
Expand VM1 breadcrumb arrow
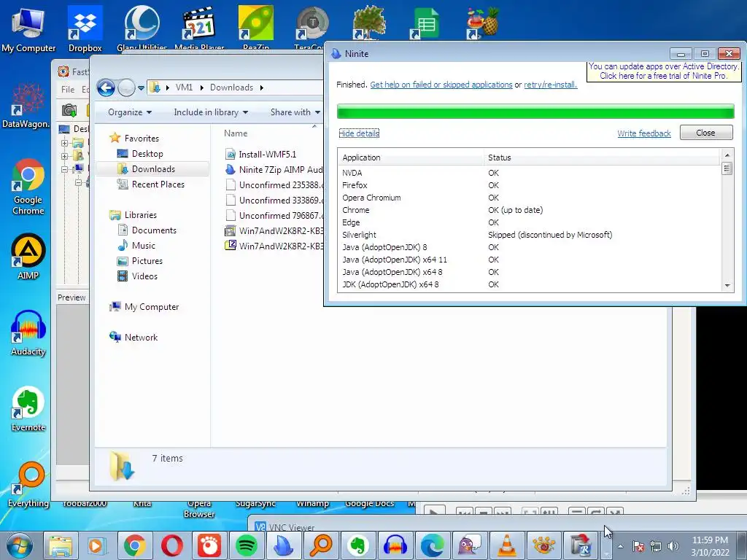click(x=202, y=87)
